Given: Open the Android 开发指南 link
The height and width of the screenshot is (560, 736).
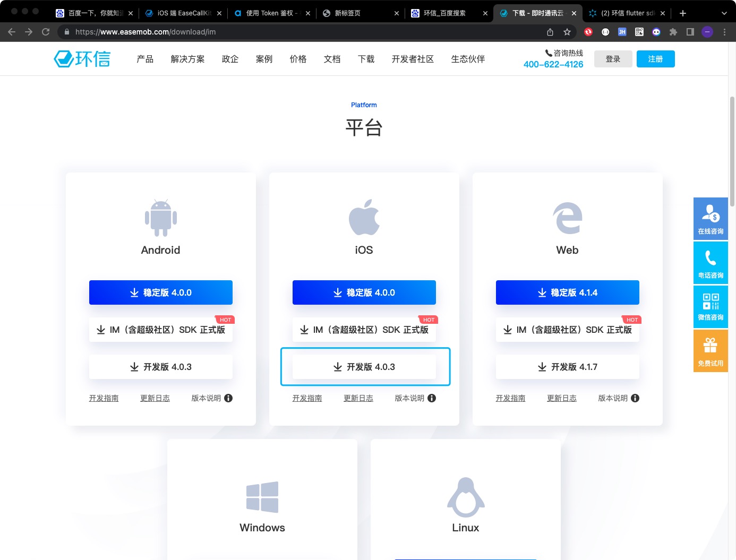Looking at the screenshot, I should point(104,398).
